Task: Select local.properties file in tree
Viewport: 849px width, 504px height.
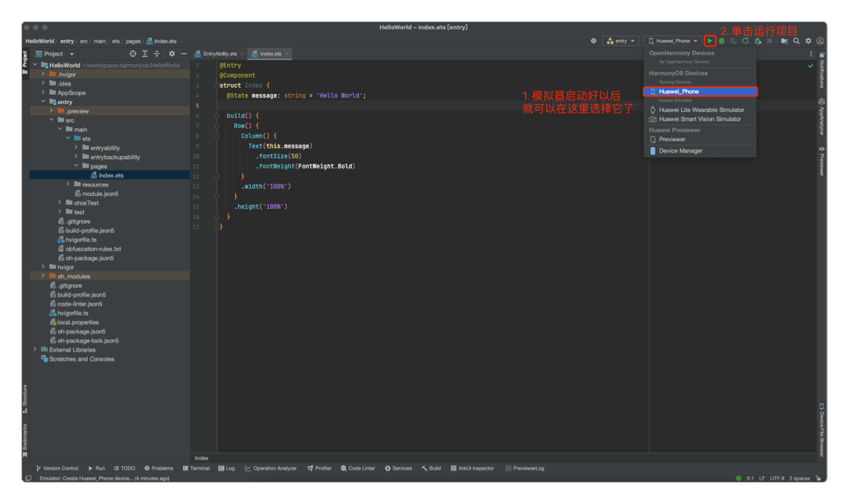Action: coord(78,323)
